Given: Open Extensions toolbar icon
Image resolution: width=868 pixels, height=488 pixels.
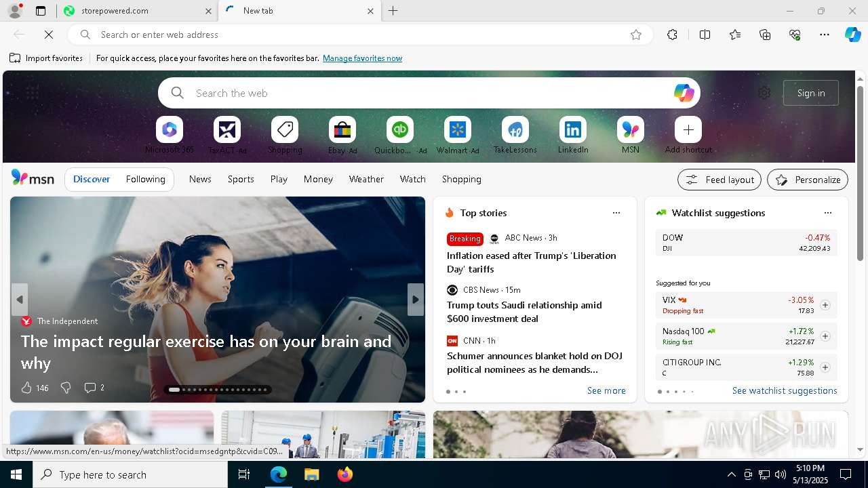Looking at the screenshot, I should coord(672,35).
